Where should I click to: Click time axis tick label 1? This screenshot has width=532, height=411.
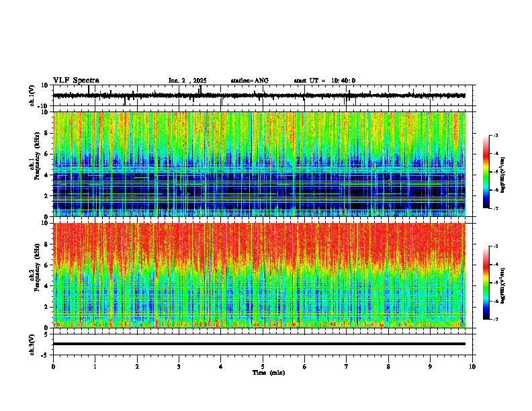[95, 367]
